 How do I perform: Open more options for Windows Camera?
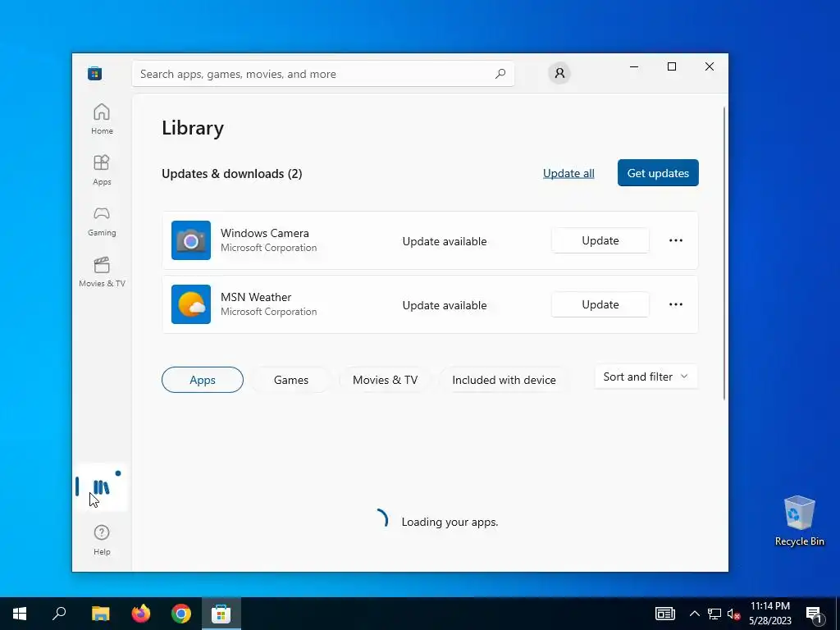pos(676,240)
